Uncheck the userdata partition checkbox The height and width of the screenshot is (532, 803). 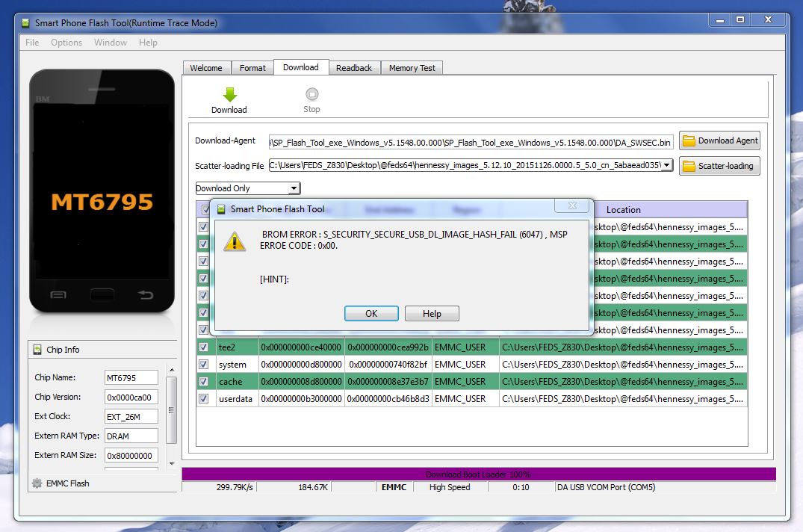tap(203, 399)
